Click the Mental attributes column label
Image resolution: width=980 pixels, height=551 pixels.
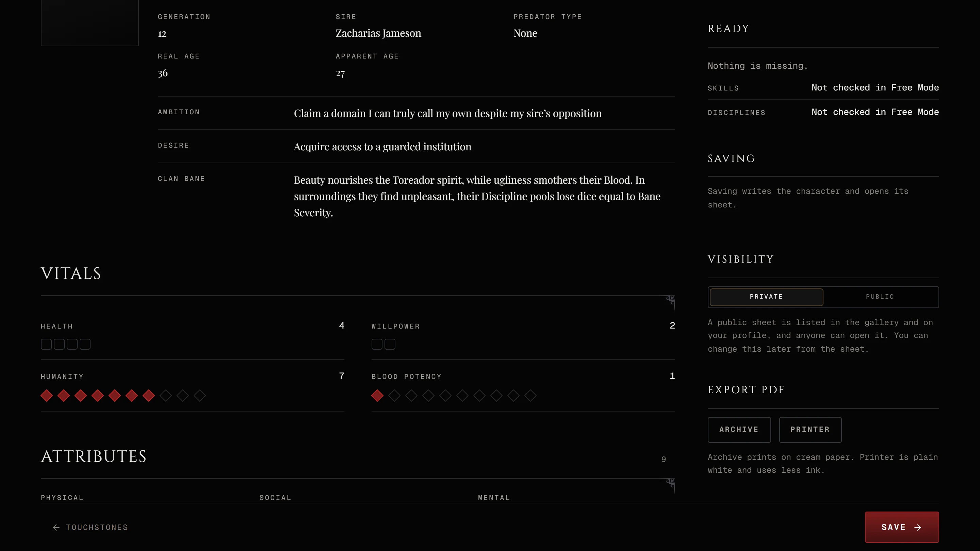click(494, 497)
